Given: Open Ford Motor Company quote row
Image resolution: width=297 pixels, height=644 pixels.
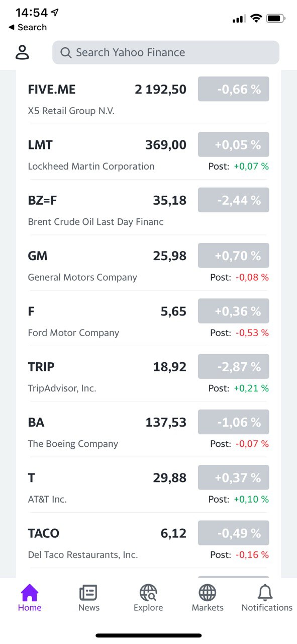Looking at the screenshot, I should 148,321.
